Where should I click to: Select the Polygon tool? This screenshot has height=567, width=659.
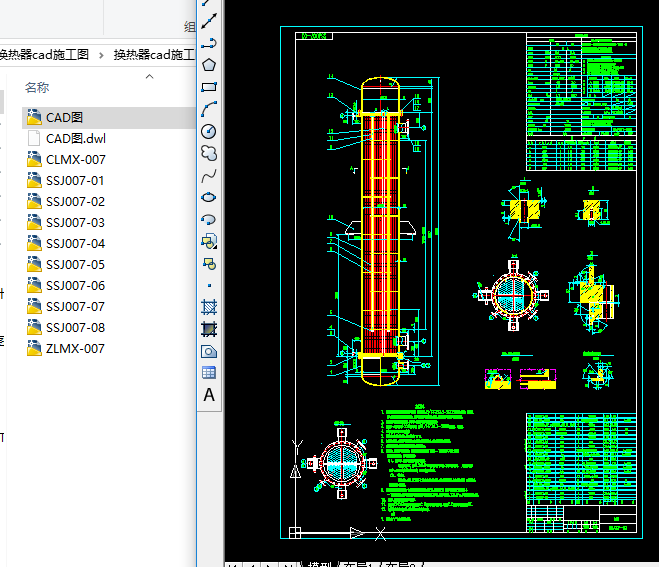coord(209,65)
